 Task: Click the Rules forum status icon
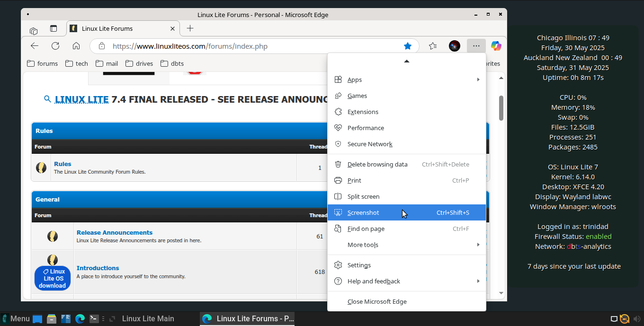click(x=41, y=167)
